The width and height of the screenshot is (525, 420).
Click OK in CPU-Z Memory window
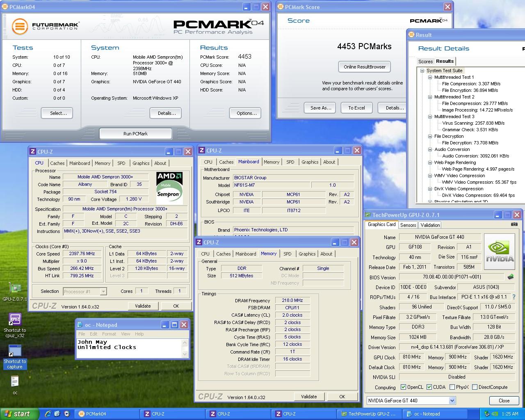click(342, 397)
